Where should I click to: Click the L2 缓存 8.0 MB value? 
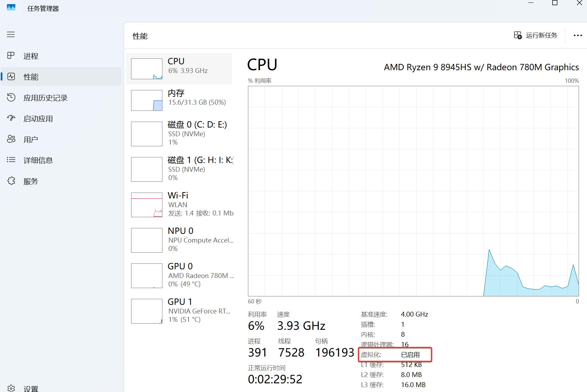411,375
